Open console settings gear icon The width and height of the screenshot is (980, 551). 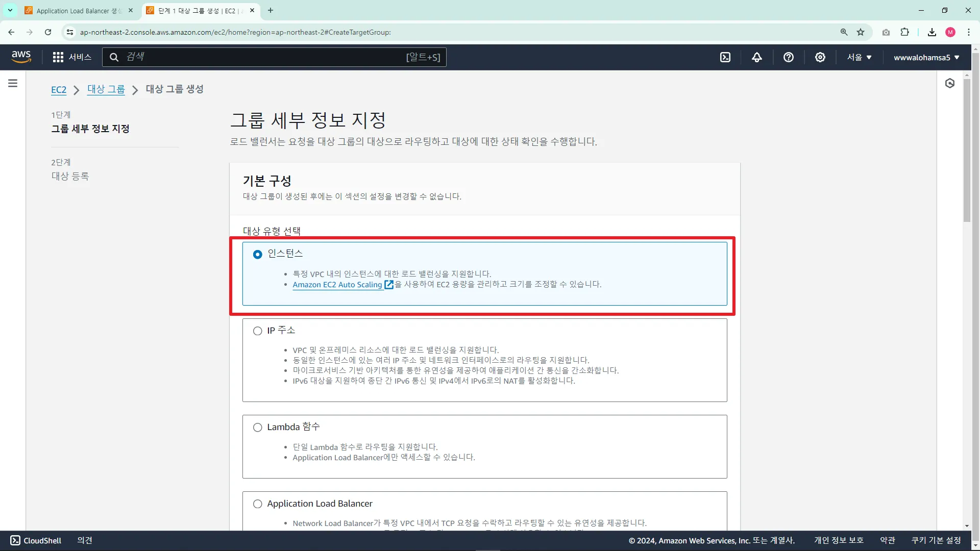820,57
